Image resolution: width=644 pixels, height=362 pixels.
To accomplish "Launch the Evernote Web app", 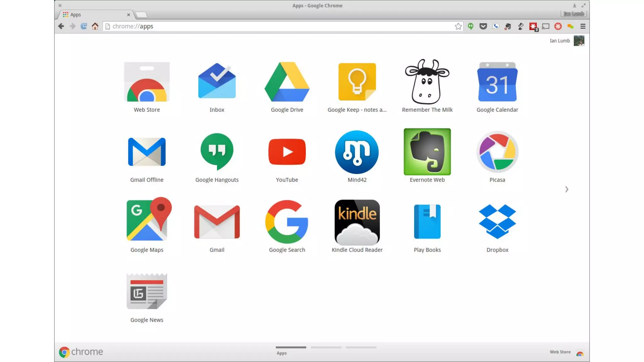I will click(x=427, y=152).
